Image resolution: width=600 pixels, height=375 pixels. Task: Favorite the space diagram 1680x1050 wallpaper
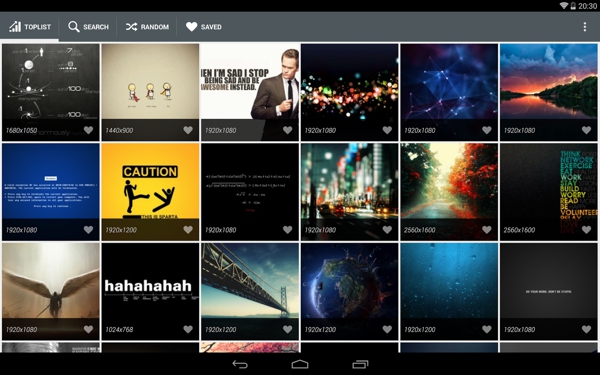[x=88, y=130]
